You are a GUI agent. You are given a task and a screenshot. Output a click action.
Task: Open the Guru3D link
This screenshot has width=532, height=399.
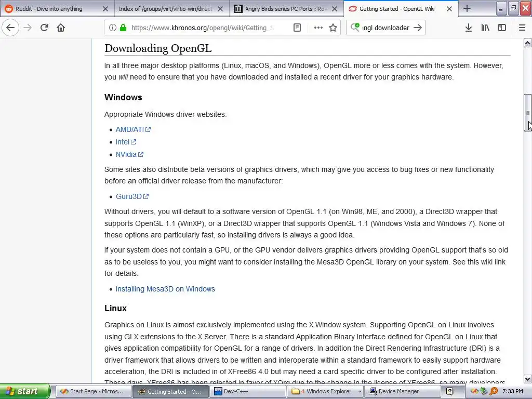pos(132,196)
